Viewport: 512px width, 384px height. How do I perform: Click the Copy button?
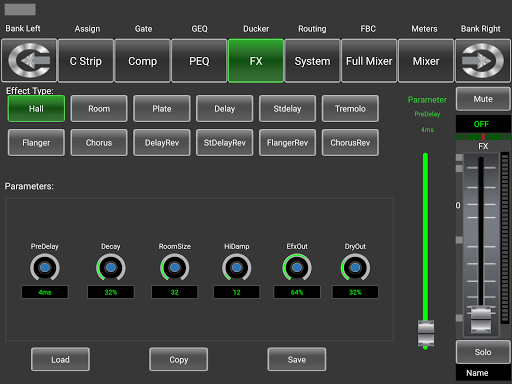tap(179, 359)
